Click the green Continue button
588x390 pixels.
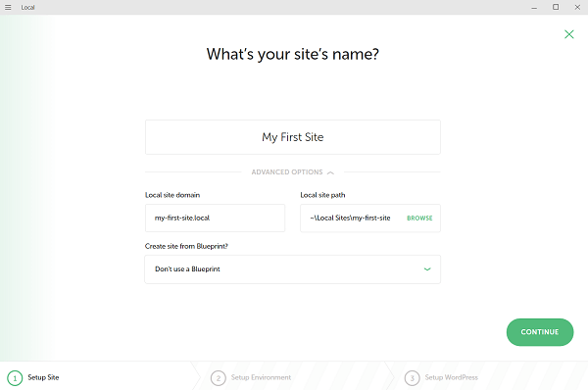[x=540, y=332]
